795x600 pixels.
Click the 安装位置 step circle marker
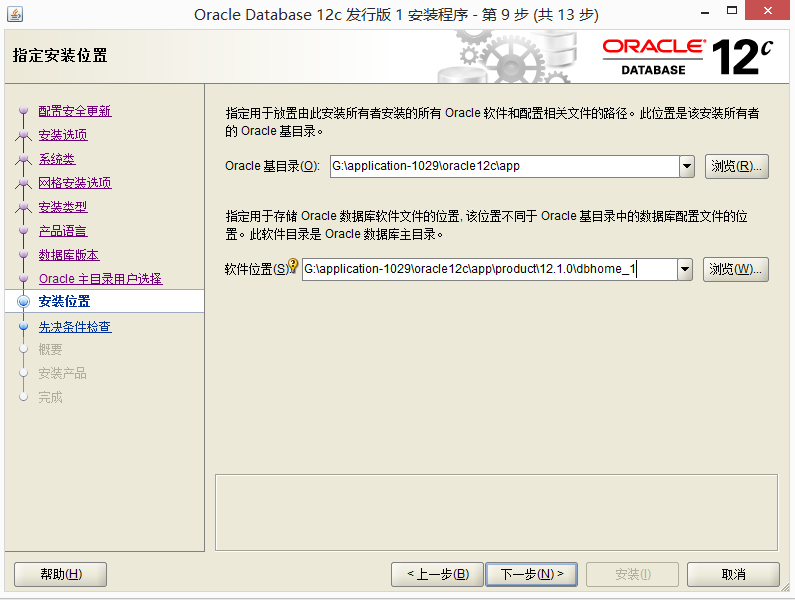pos(23,301)
